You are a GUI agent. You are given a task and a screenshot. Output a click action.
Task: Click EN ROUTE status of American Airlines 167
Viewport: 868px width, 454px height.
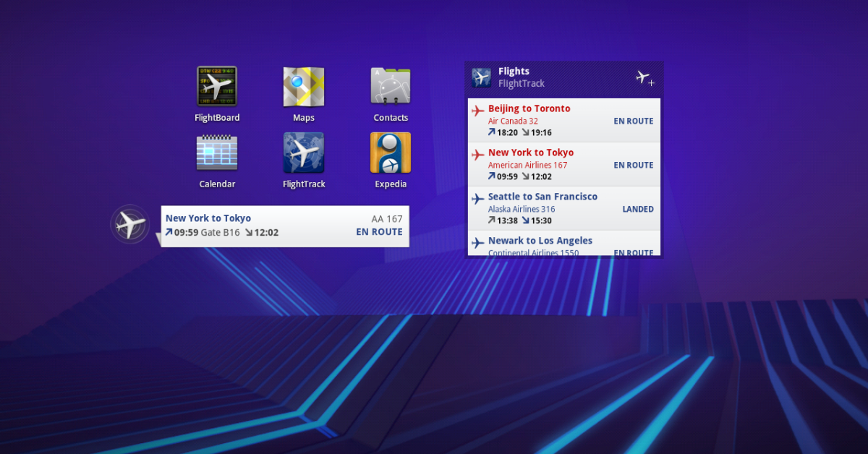(634, 166)
